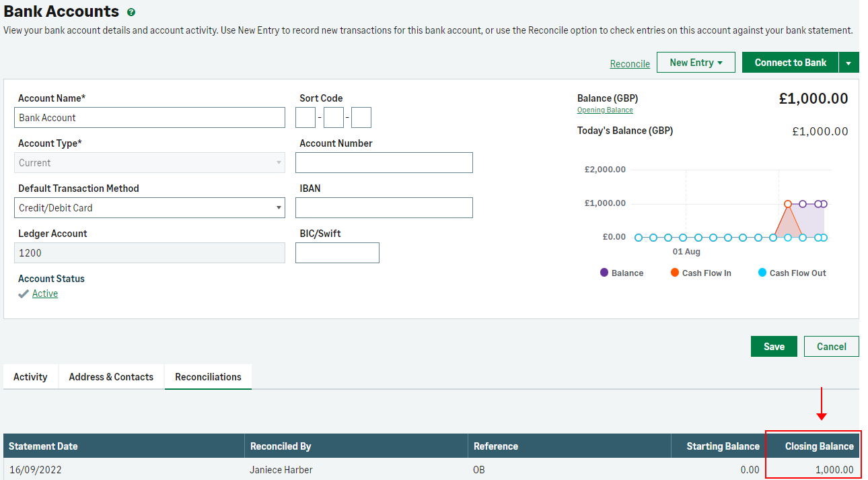Image resolution: width=868 pixels, height=480 pixels.
Task: Click the Cancel button
Action: (831, 347)
